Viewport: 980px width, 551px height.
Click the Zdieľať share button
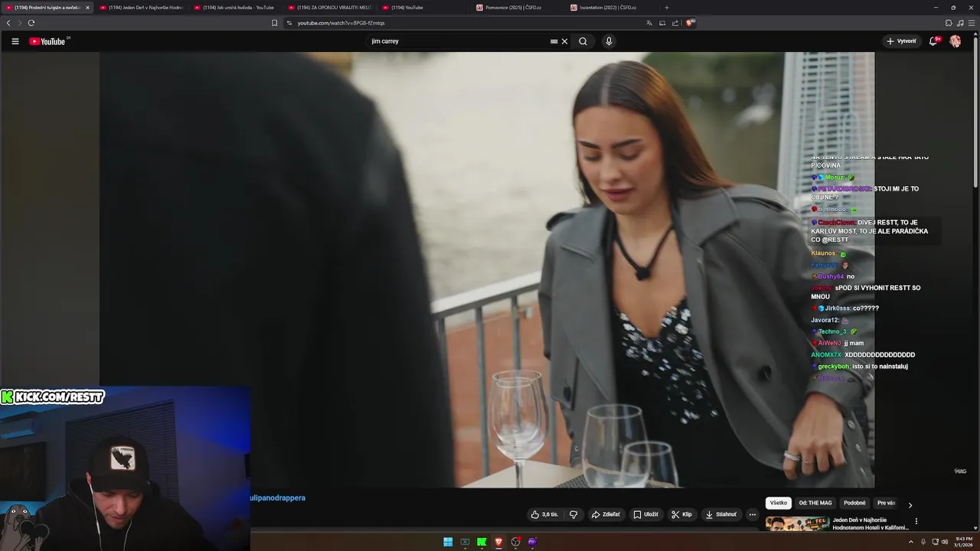point(606,514)
